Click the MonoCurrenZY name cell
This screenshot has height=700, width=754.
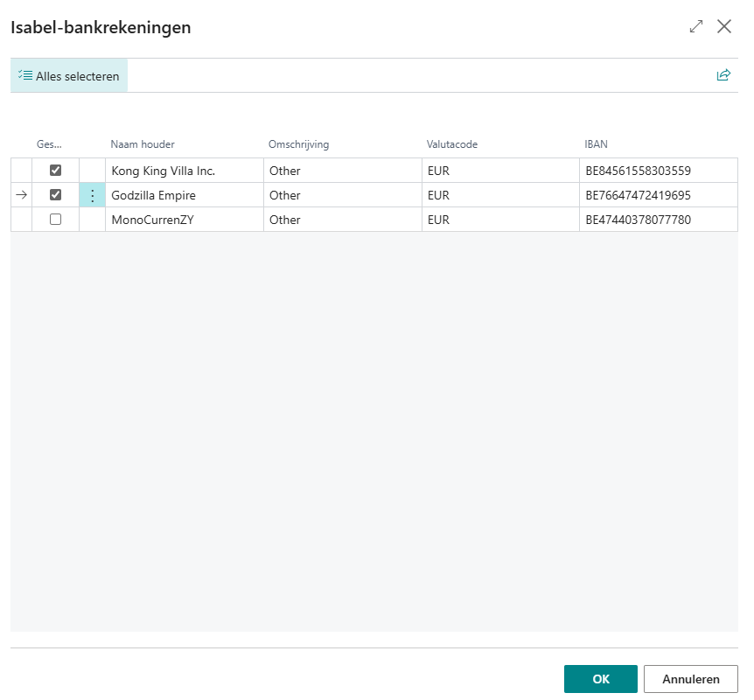pyautogui.click(x=152, y=220)
